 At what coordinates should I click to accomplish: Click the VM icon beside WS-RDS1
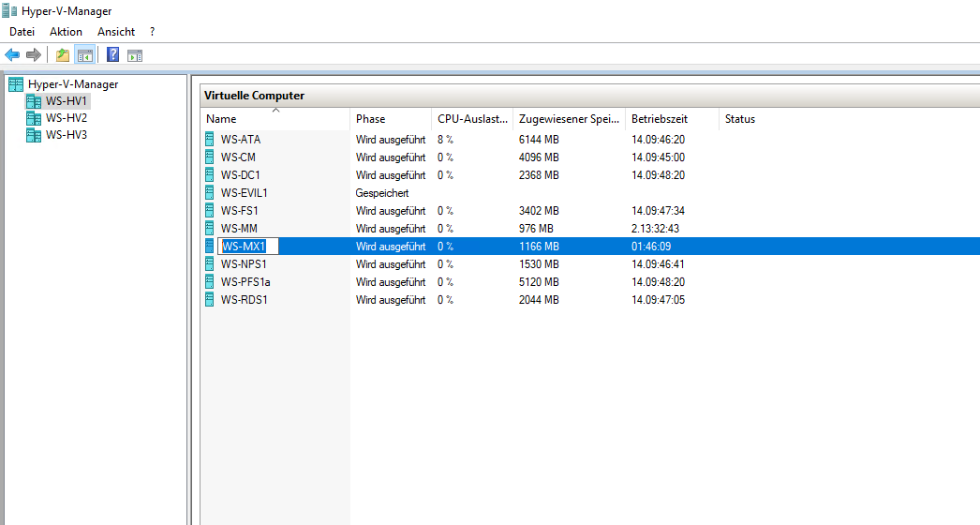210,300
